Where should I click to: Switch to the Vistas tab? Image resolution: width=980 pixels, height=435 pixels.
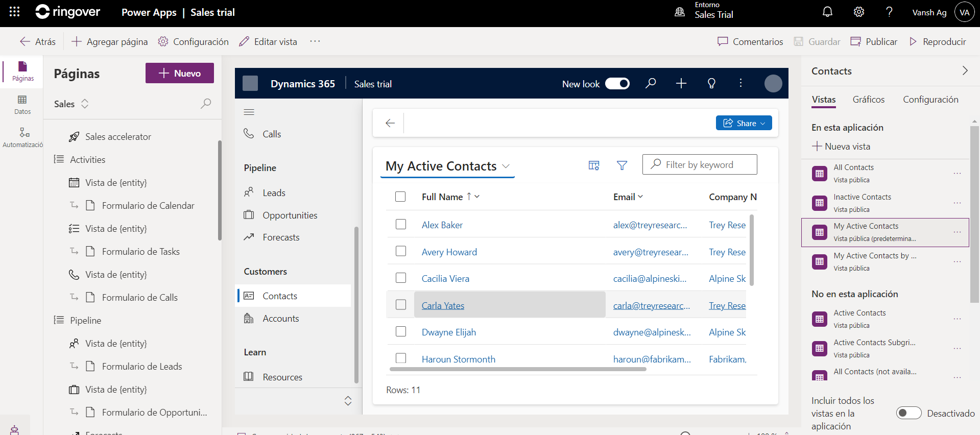[x=824, y=100]
